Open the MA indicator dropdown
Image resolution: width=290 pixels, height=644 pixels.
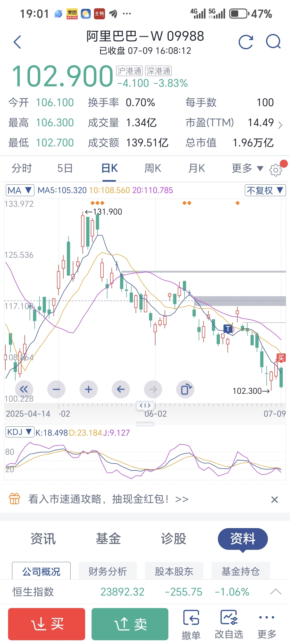[20, 190]
